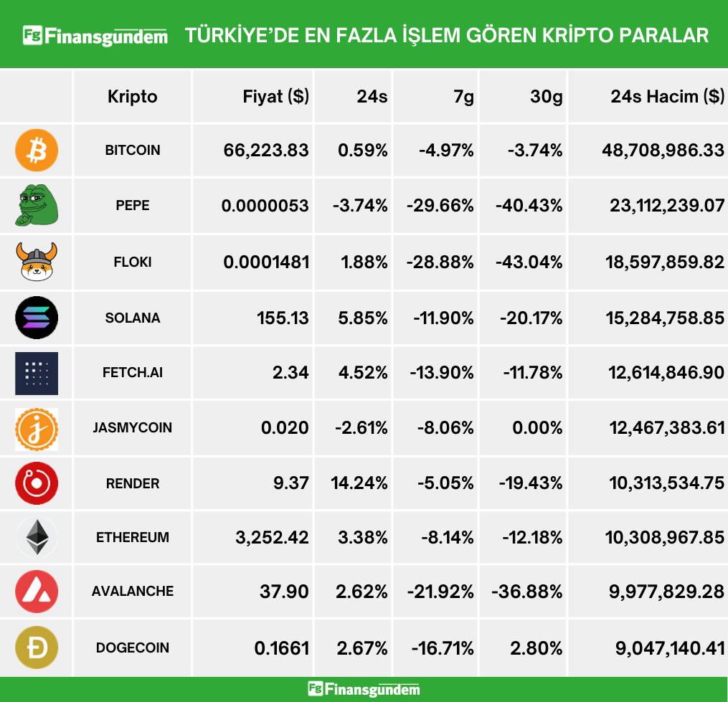Viewport: 728px width, 702px height.
Task: Click the Fiyat ($) column header
Action: pos(276,97)
